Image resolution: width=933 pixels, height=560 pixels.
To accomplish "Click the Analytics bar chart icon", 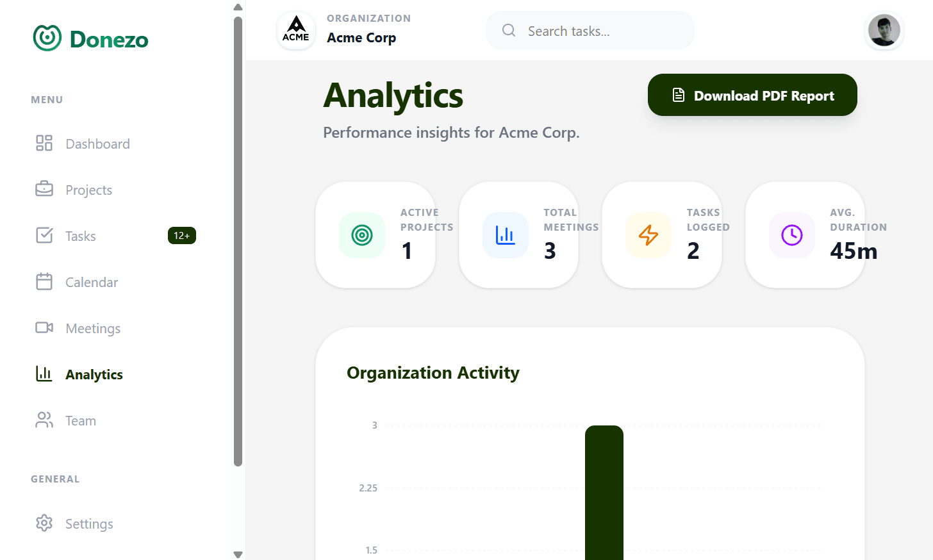I will point(44,374).
